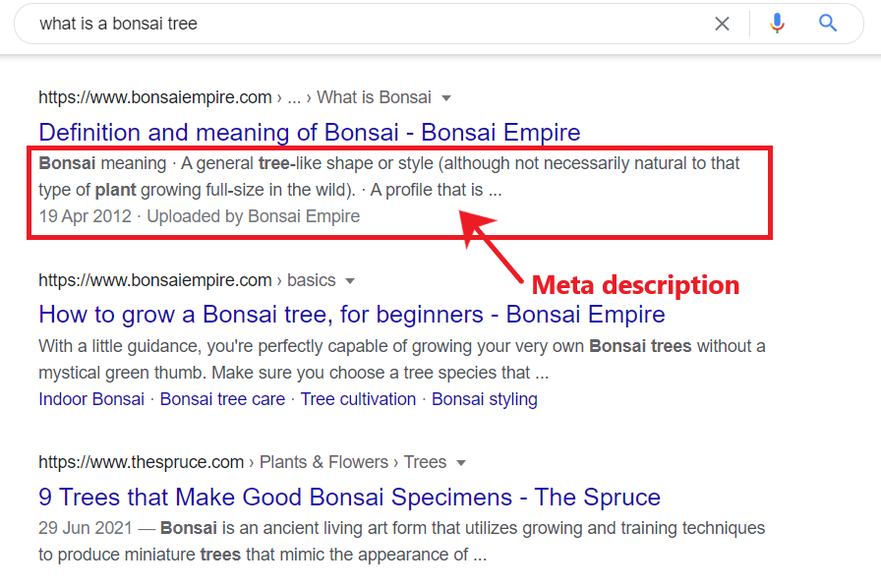Viewport: 881px width, 588px height.
Task: Open How to grow a Bonsai tree result
Action: [x=352, y=315]
